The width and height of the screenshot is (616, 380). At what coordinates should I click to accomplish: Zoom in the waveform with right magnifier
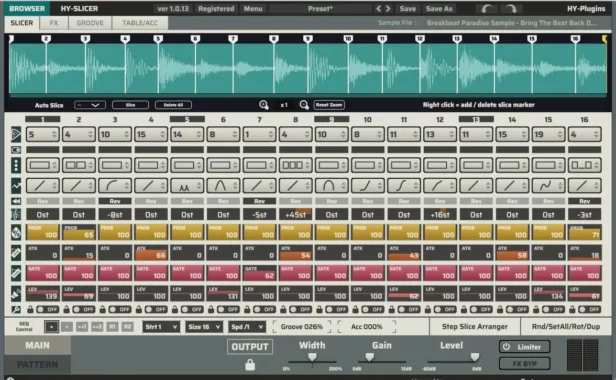pyautogui.click(x=304, y=105)
